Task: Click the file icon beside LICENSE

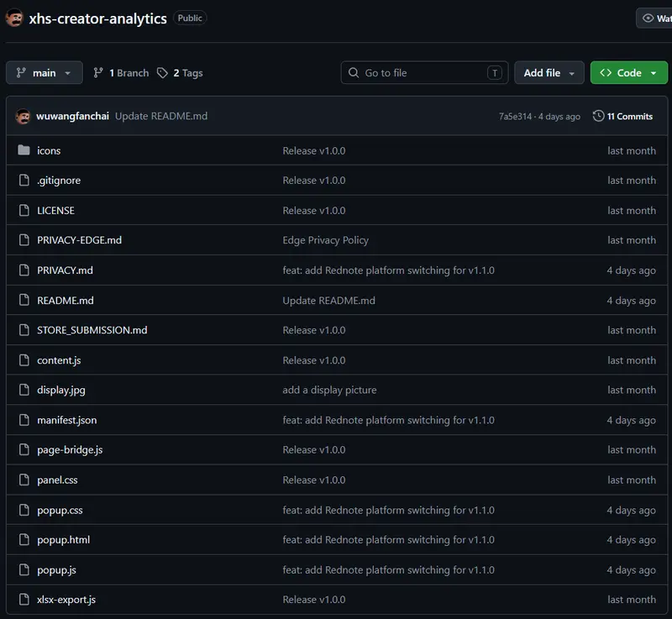Action: click(24, 210)
